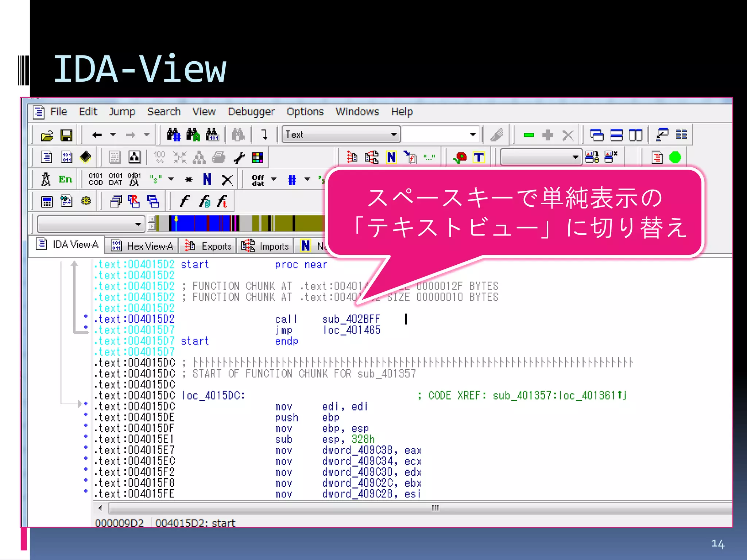The width and height of the screenshot is (747, 560).
Task: Open the Text search type dropdown
Action: coord(341,135)
